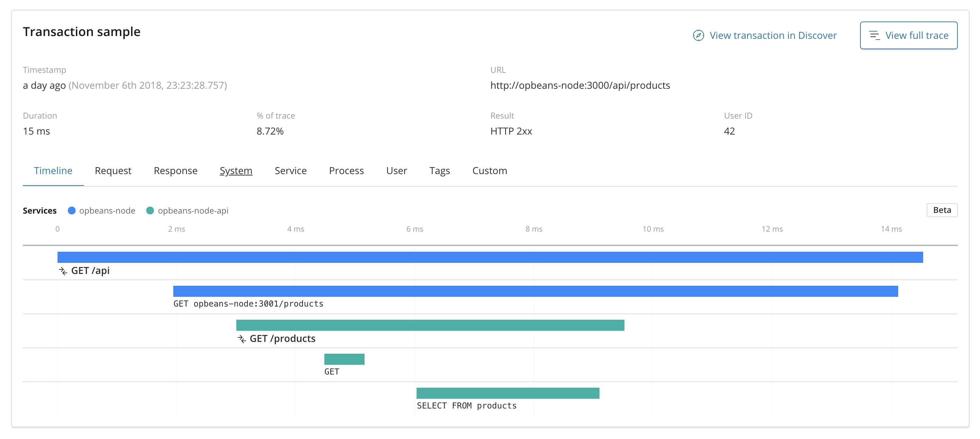The image size is (980, 439).
Task: Click the GET /api transaction bar
Action: click(490, 257)
